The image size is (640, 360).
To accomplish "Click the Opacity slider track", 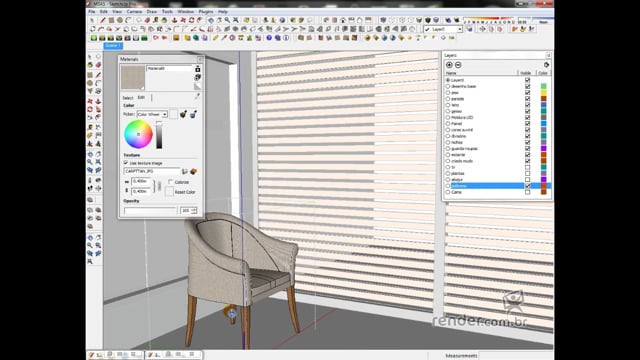I will click(x=150, y=211).
